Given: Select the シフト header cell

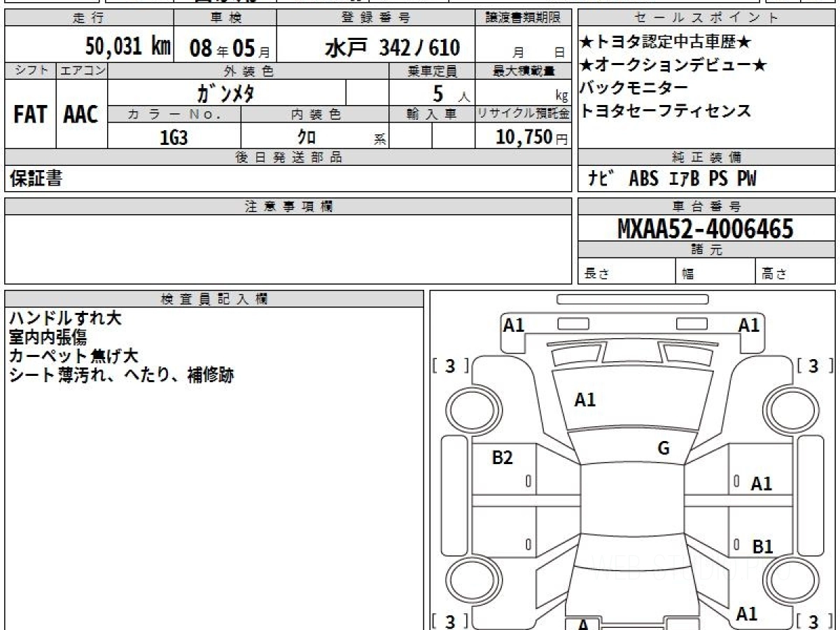Looking at the screenshot, I should coord(30,71).
